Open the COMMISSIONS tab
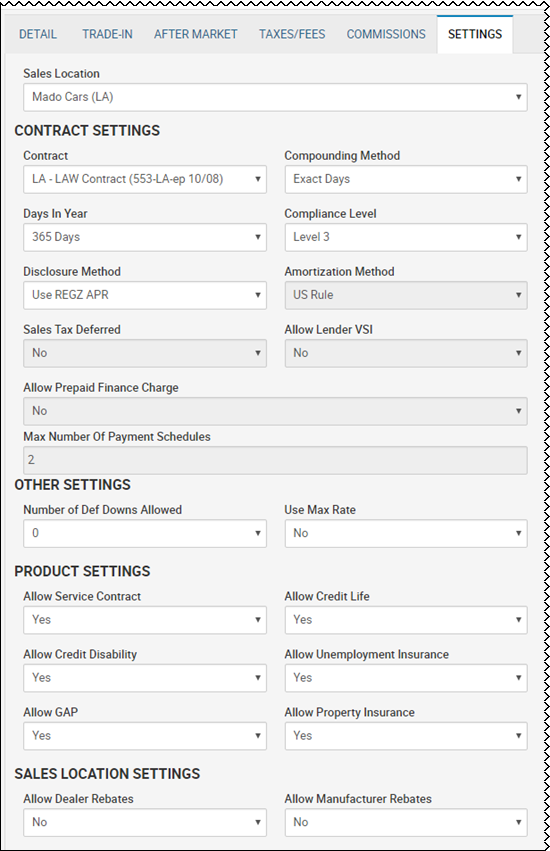The image size is (550, 851). 386,34
